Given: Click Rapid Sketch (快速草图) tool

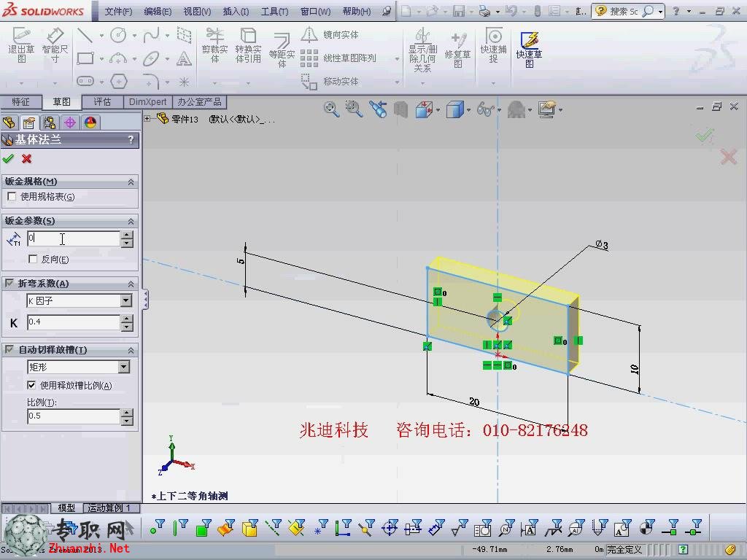Looking at the screenshot, I should click(x=529, y=50).
